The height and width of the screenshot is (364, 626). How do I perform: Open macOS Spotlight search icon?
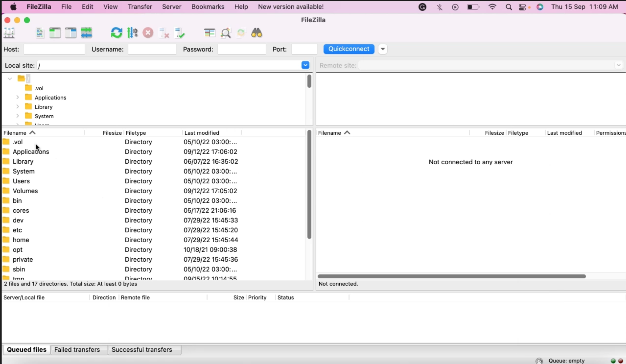coord(509,7)
